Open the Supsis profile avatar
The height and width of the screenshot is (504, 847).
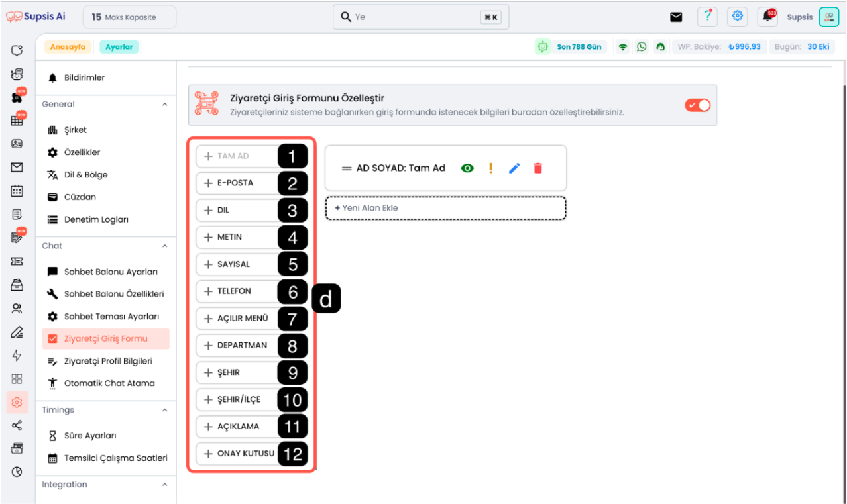coord(828,17)
